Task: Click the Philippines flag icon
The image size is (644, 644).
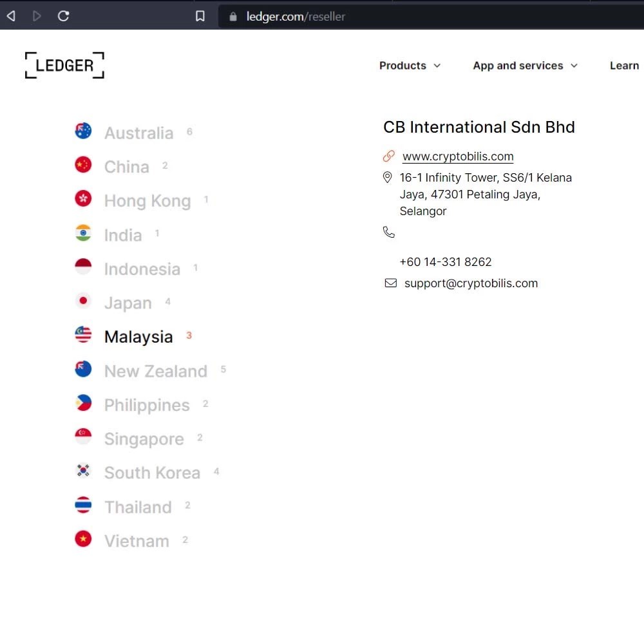Action: tap(83, 403)
